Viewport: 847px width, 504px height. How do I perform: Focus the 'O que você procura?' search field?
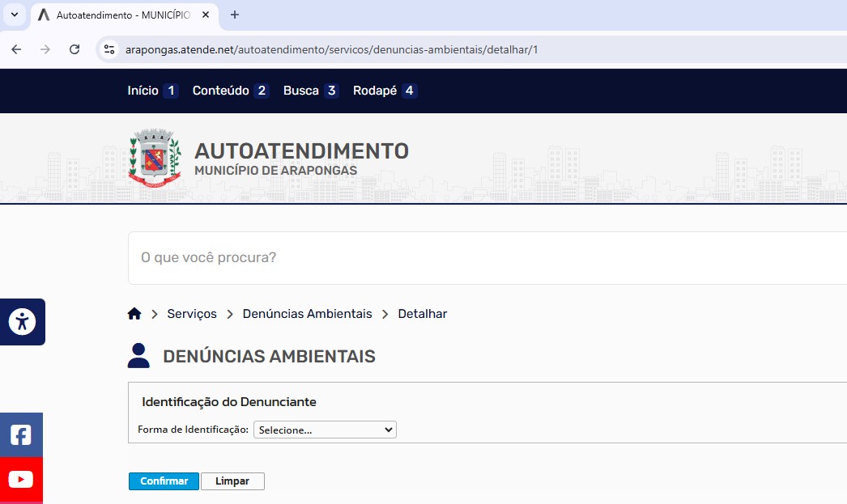(x=486, y=257)
